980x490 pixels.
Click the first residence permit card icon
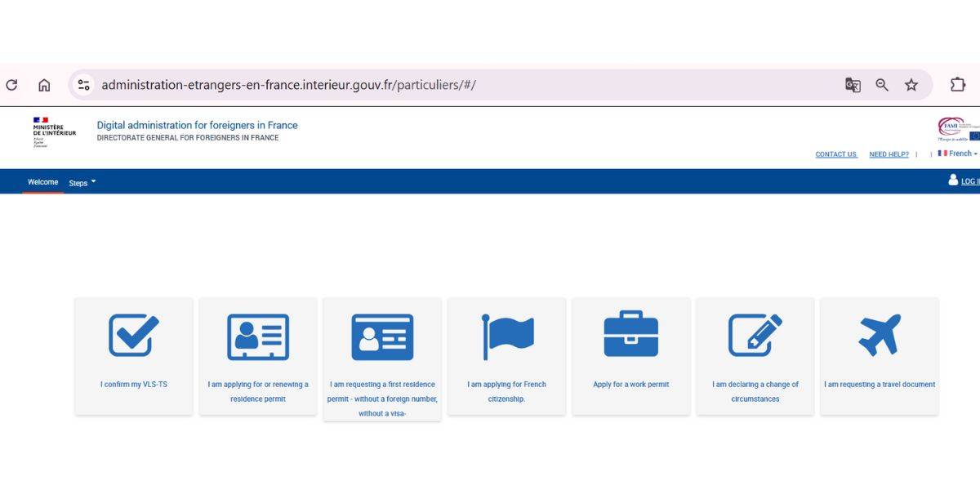(x=382, y=336)
